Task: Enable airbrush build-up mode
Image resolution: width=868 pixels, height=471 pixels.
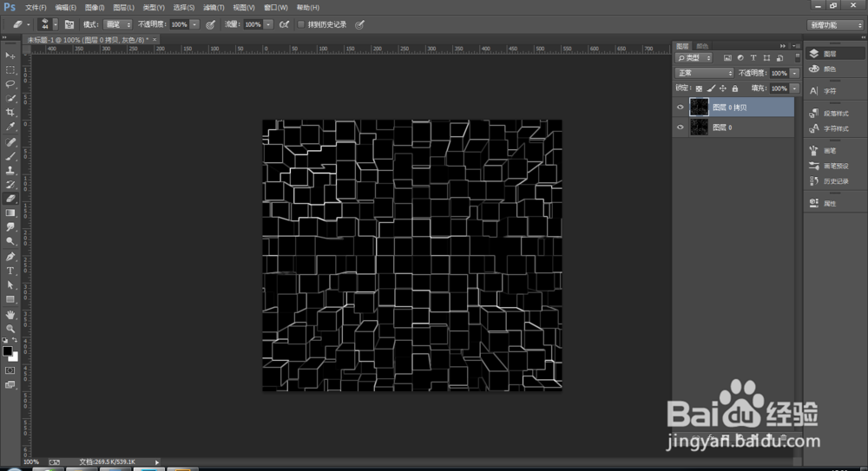Action: coord(284,24)
